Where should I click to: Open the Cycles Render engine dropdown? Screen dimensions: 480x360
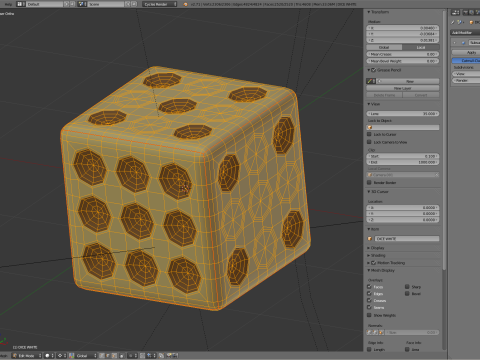click(x=159, y=4)
